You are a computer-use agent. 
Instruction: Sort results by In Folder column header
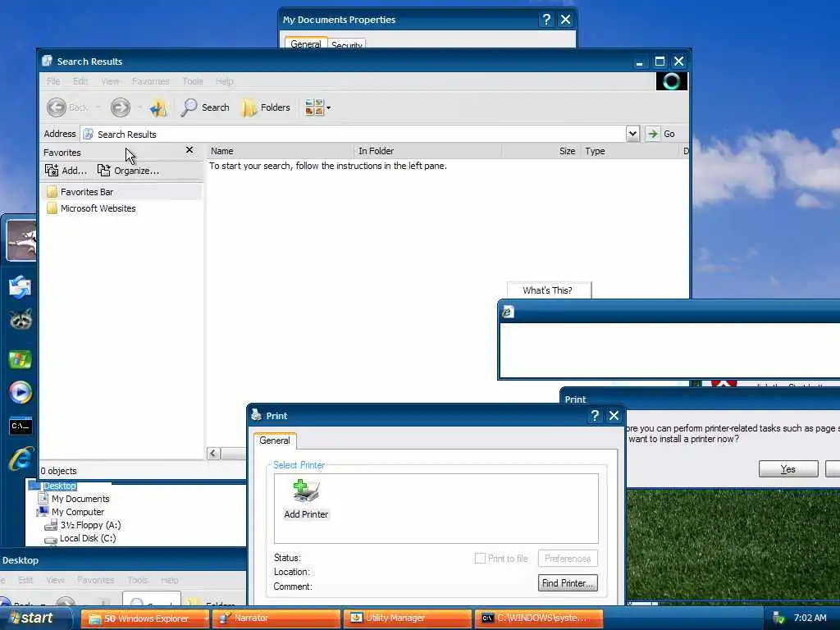[x=428, y=151]
